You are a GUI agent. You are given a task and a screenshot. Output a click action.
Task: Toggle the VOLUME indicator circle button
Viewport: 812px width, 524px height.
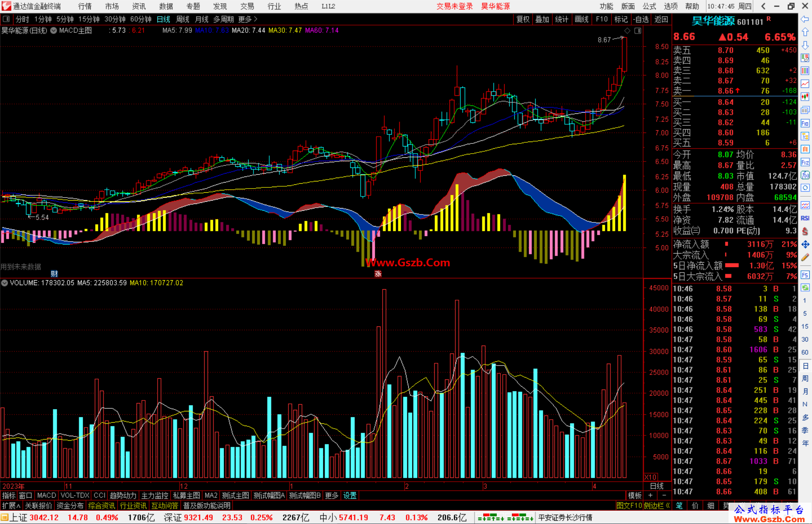[5, 283]
